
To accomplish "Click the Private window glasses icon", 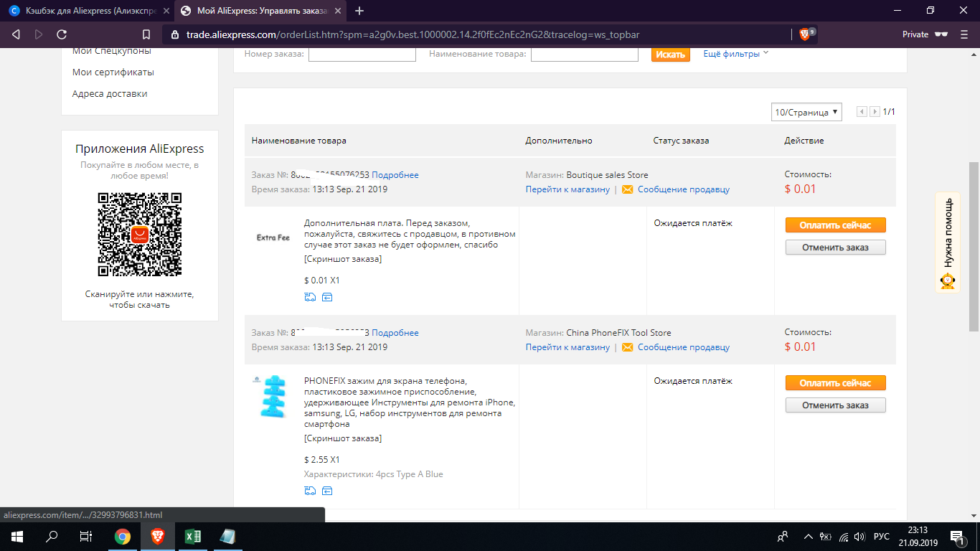I will pyautogui.click(x=941, y=34).
